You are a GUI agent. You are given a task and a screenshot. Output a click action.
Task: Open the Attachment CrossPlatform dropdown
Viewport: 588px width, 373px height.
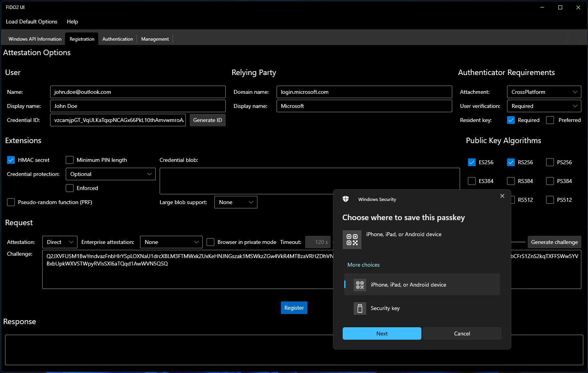coord(544,92)
